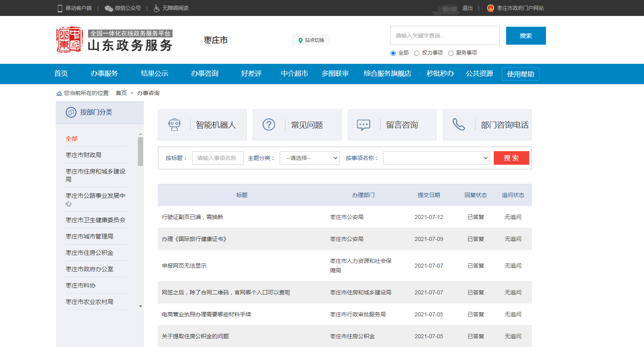Click the chat bubble message icon
644x347 pixels.
pos(363,125)
